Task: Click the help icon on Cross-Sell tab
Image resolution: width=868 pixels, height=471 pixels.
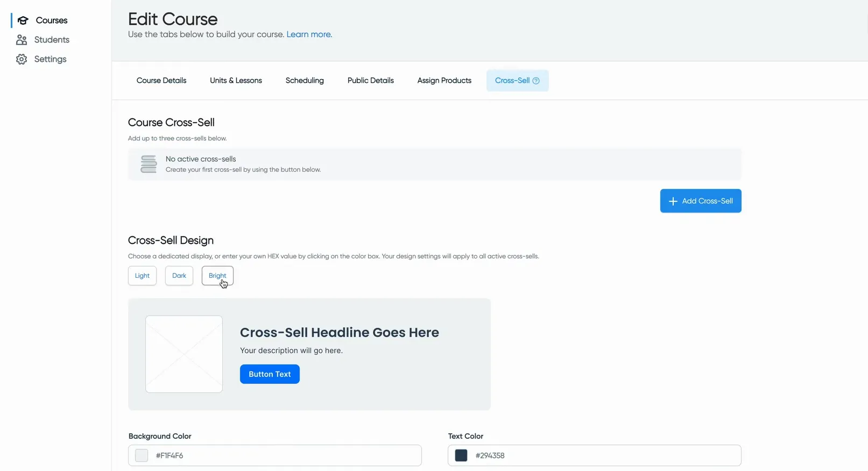Action: [536, 81]
